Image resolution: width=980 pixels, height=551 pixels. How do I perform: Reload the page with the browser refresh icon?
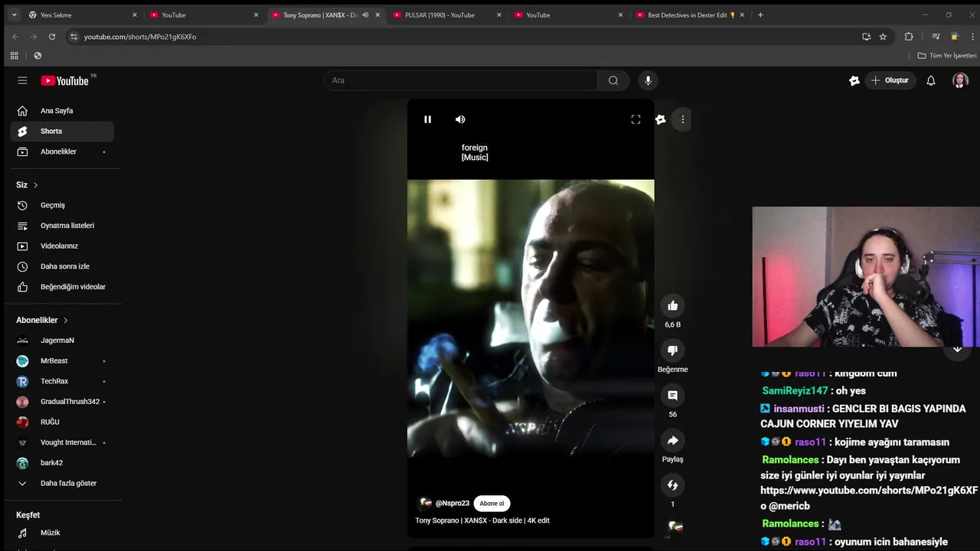tap(51, 37)
